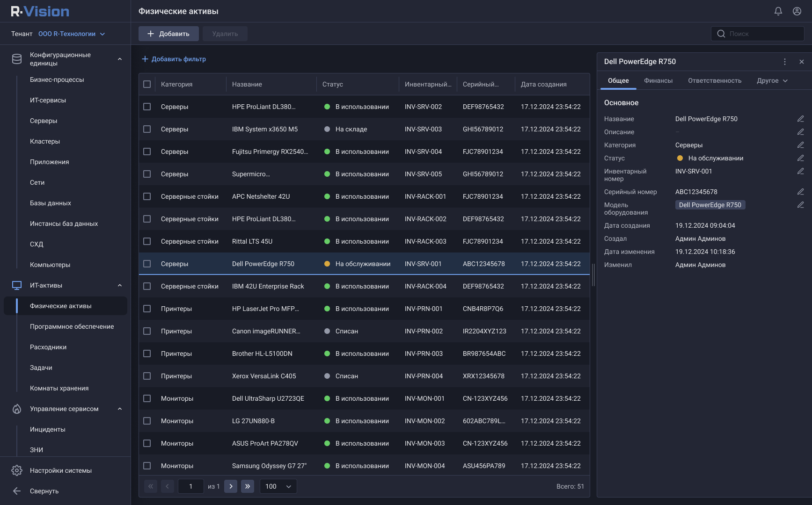Jump to the last page arrow
812x505 pixels.
point(248,486)
